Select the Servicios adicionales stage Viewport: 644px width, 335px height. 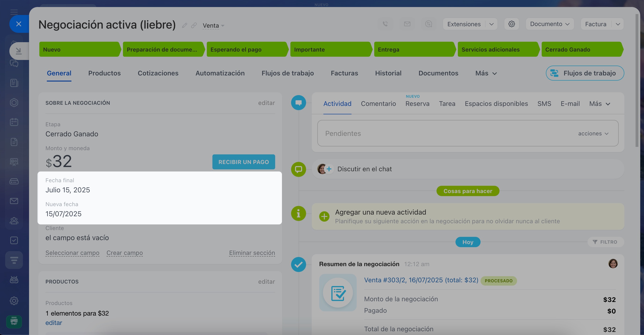(x=499, y=49)
